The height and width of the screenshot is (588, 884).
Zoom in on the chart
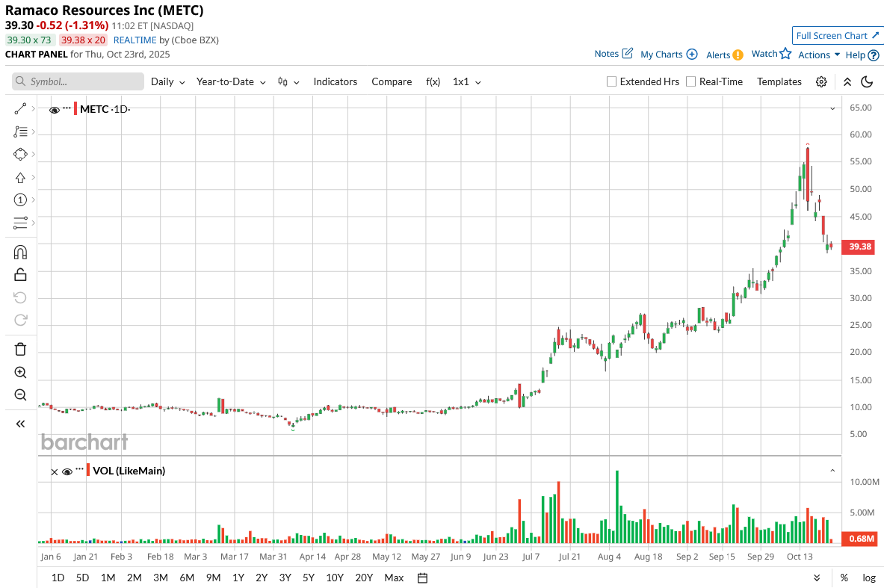20,372
